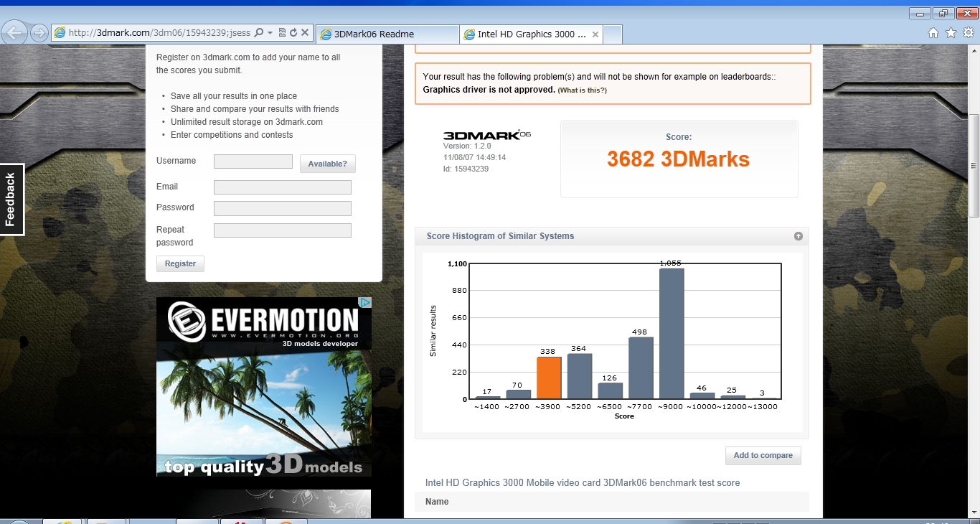Screen dimensions: 980x524
Task: Click the Add to compare button
Action: point(763,455)
